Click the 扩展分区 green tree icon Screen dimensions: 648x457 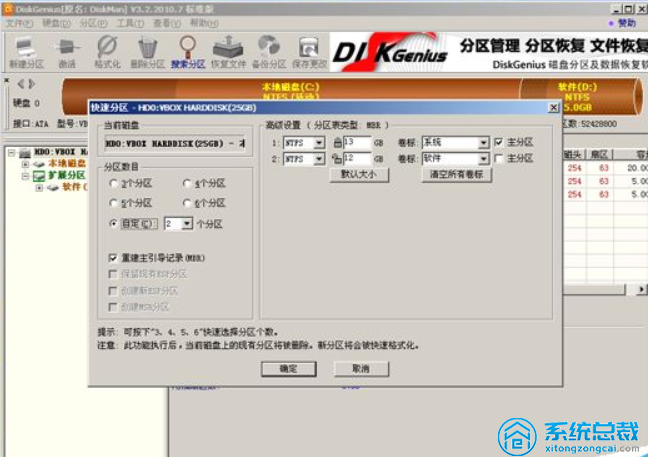(39, 176)
